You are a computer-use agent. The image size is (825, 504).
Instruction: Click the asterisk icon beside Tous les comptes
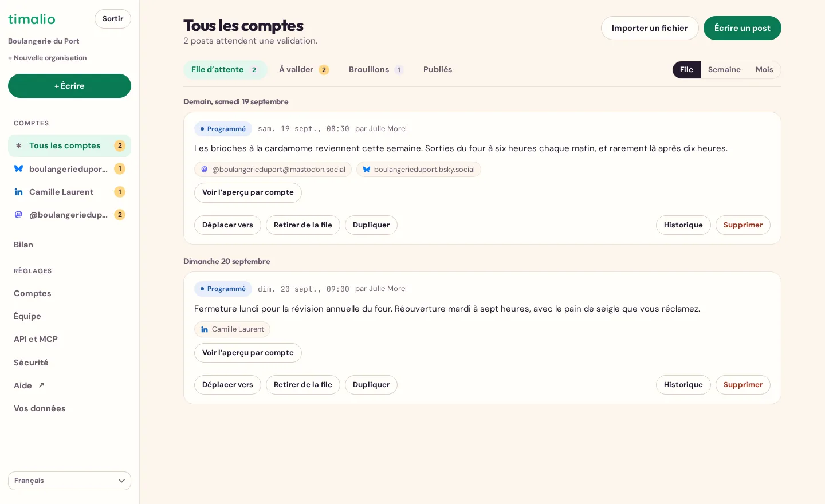(18, 146)
